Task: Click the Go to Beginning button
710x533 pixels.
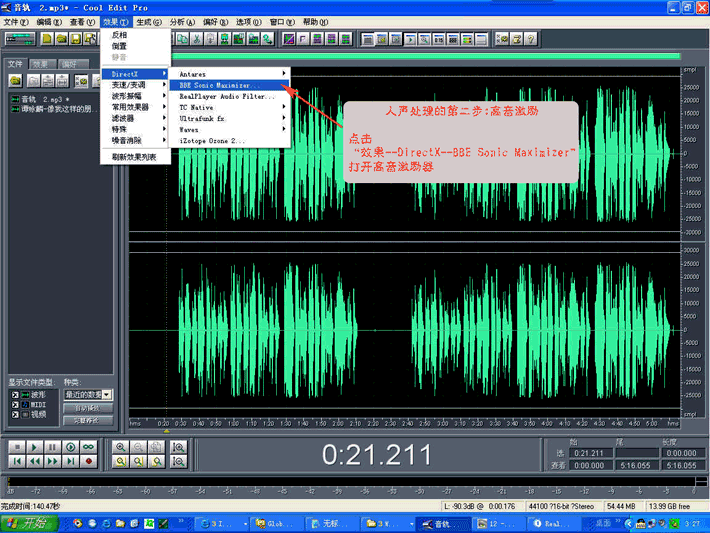Action: [16, 461]
